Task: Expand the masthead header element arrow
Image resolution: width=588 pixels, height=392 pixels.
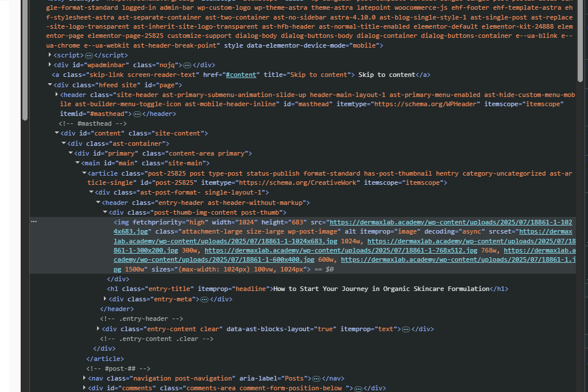Action: coord(57,94)
